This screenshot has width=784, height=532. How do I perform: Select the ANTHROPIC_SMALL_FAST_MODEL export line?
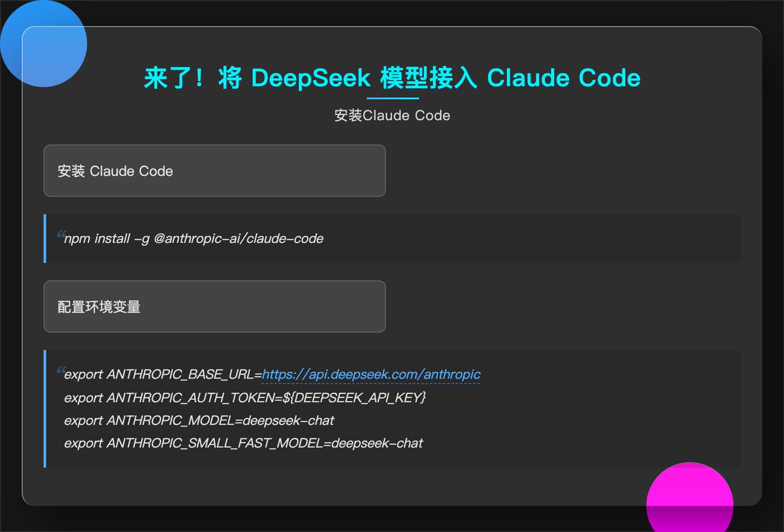click(x=244, y=443)
